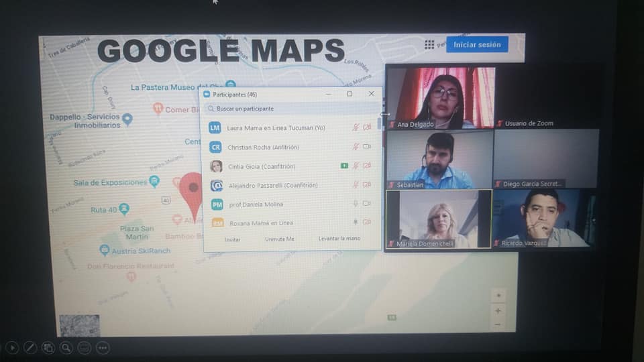Click Invitar at participants panel bottom
Screen dimensions: 644x362
(x=233, y=239)
